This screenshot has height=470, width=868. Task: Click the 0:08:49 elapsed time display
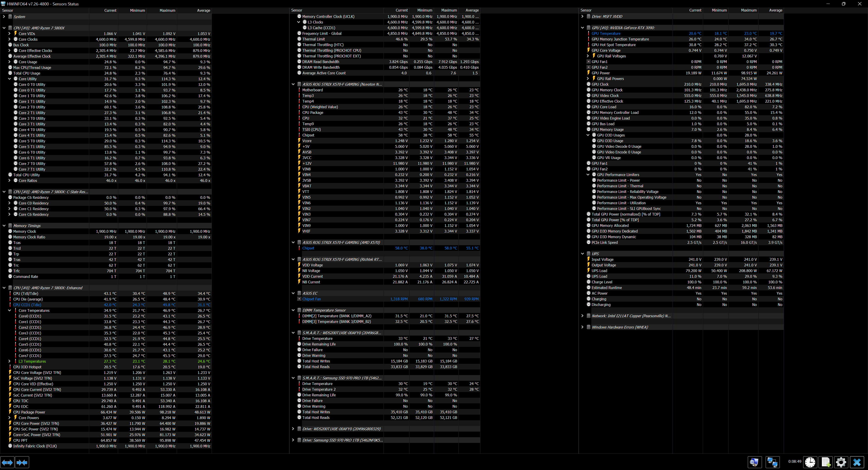click(x=795, y=462)
